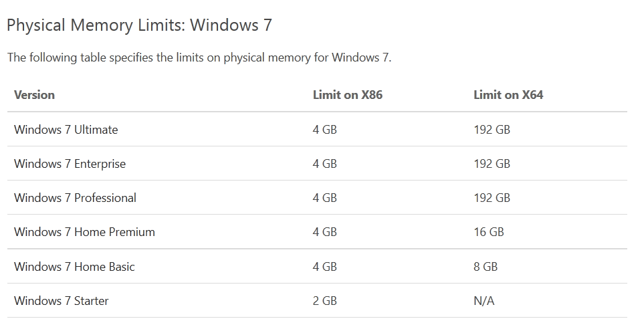Screen dimensions: 644x331
Task: Click the N/A cell for Starter
Action: click(484, 301)
